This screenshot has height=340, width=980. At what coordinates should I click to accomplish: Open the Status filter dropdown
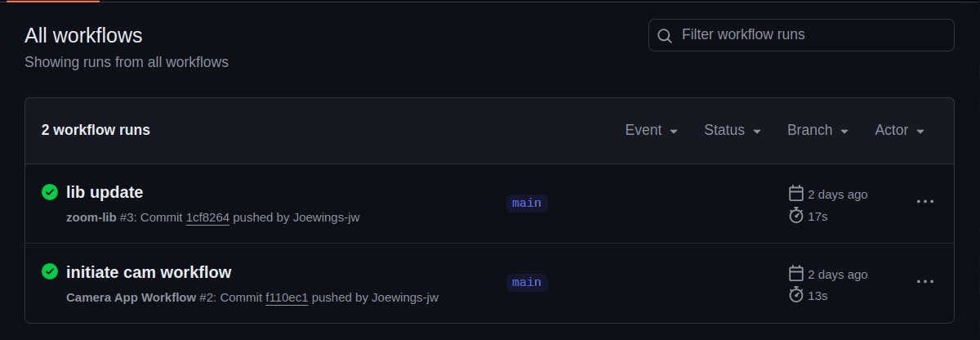tap(732, 130)
